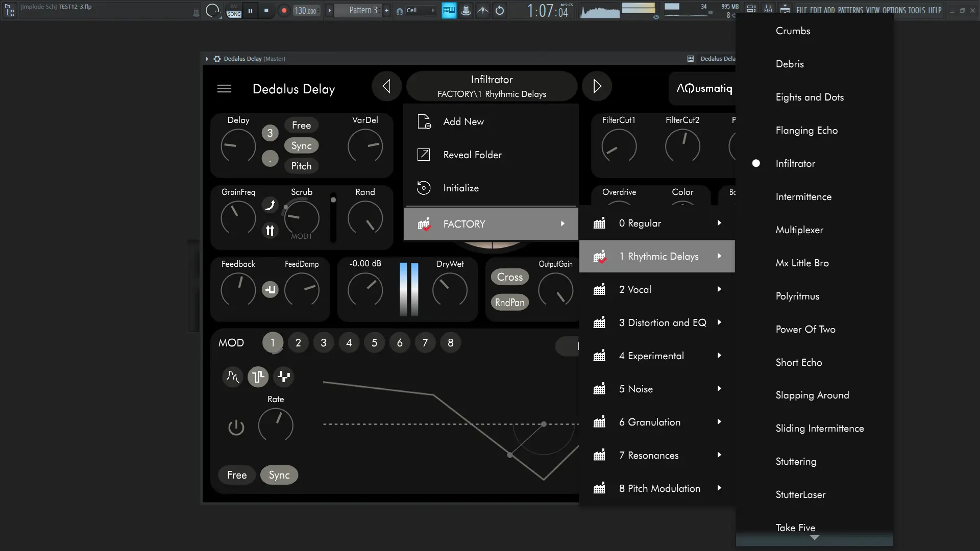Click the record button in transport

284,10
